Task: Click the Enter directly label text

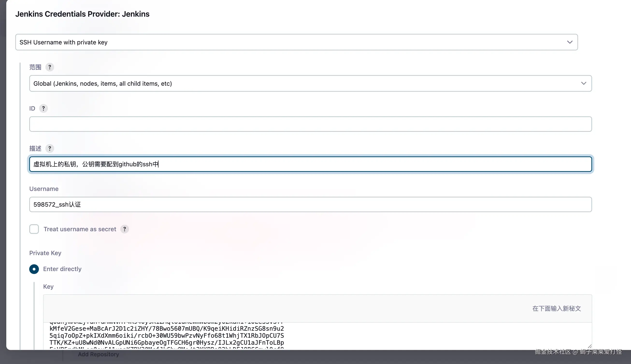Action: tap(62, 269)
